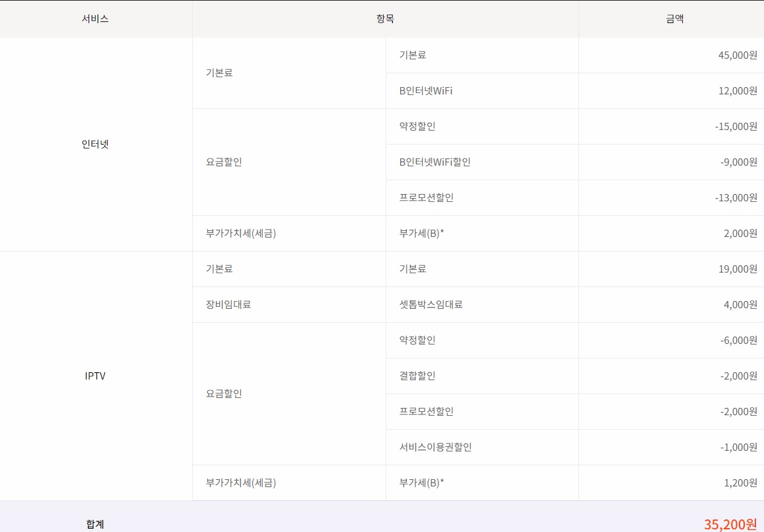This screenshot has width=764, height=532.
Task: Select the IPTV service cell
Action: click(95, 376)
